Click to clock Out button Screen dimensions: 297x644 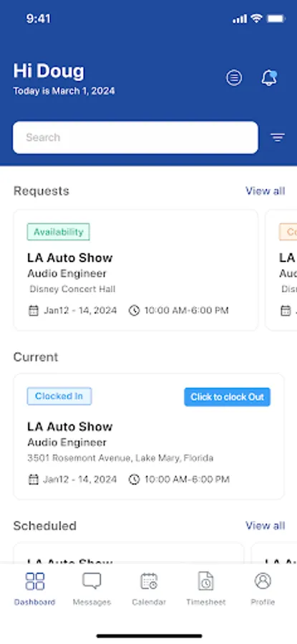[x=227, y=397]
